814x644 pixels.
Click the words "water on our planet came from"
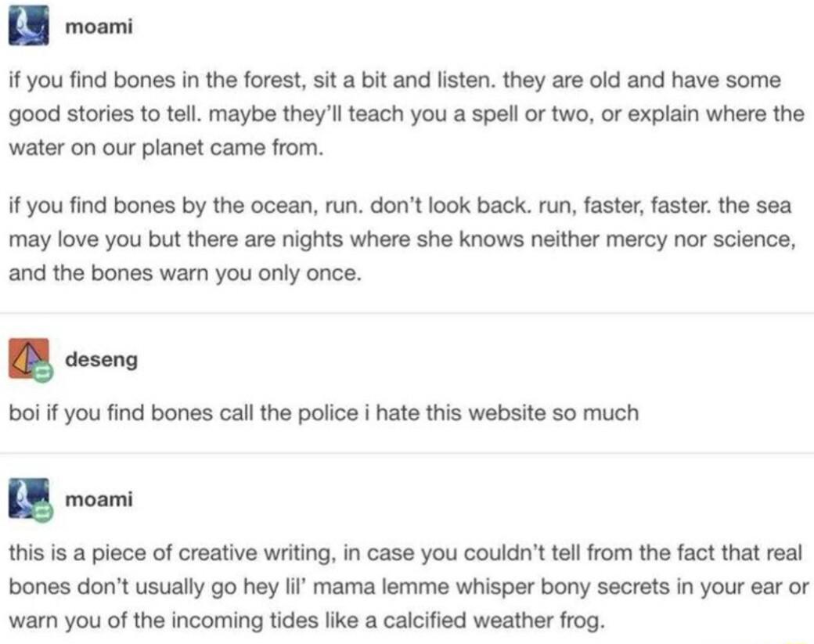[x=164, y=148]
